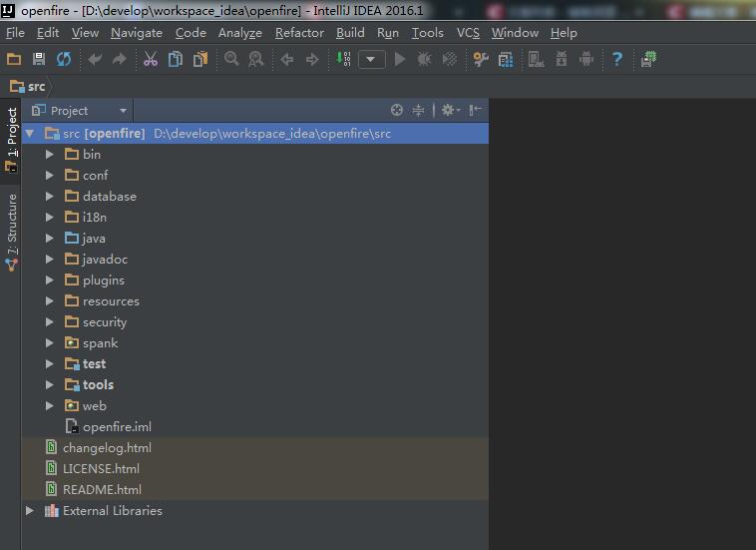This screenshot has width=756, height=550.
Task: Click the Hide panel icon
Action: (x=476, y=110)
